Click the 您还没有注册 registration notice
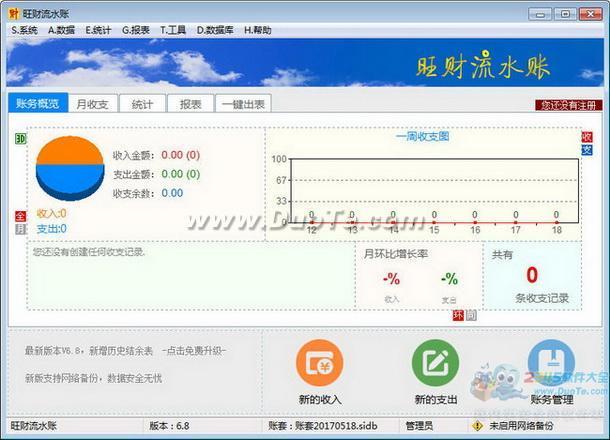This screenshot has height=440, width=610. point(568,105)
